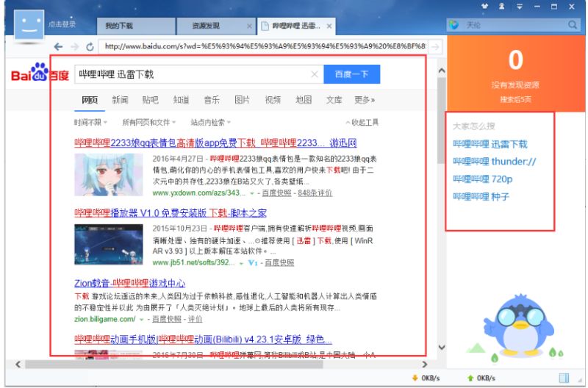Click the 2233娘 anime girl thumbnail
This screenshot has width=588, height=388.
coord(108,175)
